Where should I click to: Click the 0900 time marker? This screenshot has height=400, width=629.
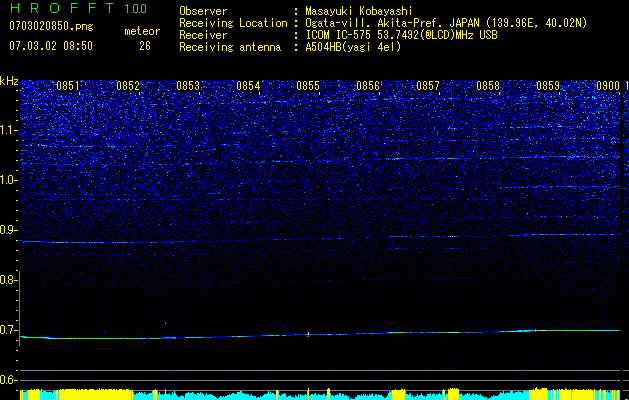click(608, 86)
